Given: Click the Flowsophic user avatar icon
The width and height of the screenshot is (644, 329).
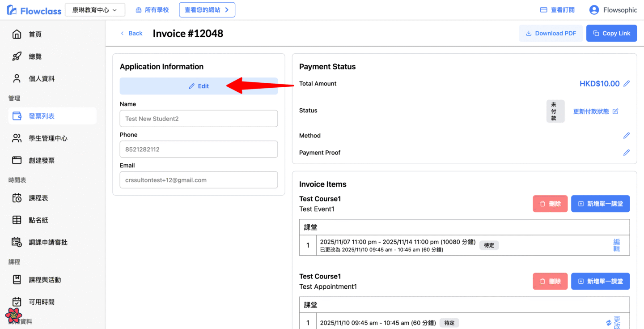Looking at the screenshot, I should (594, 10).
